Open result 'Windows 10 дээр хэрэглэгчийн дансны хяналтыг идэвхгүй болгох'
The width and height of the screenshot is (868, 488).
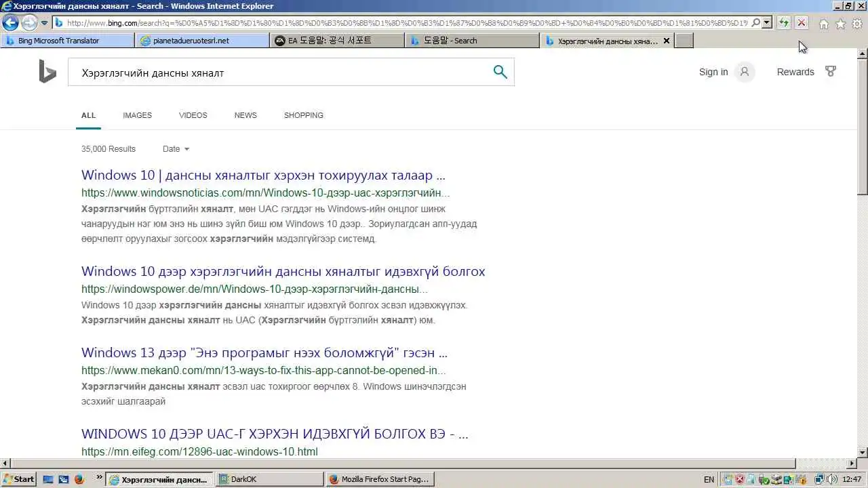[x=283, y=272]
